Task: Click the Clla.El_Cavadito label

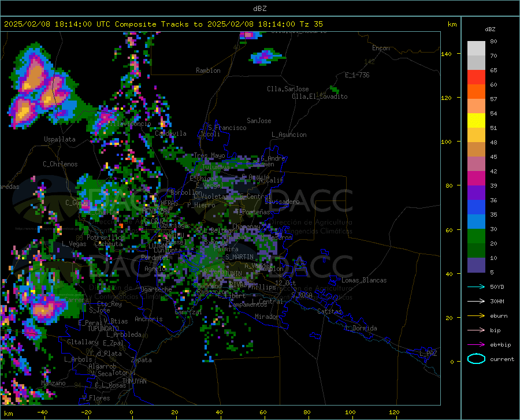Action: click(320, 96)
